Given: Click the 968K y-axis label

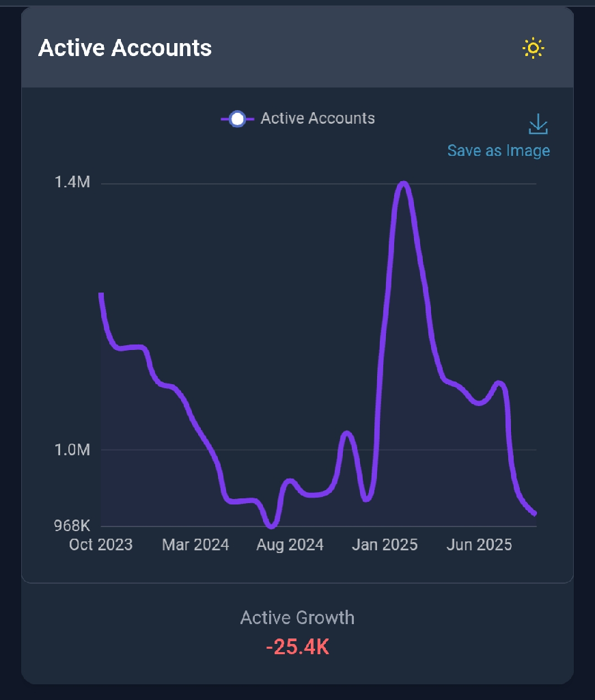Looking at the screenshot, I should pos(72,526).
